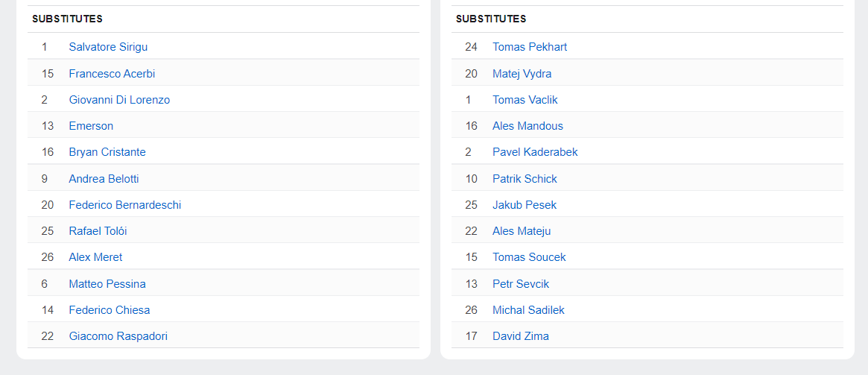Screen dimensions: 868x375
Task: Open the Pavel Kaderabek link
Action: [x=535, y=152]
